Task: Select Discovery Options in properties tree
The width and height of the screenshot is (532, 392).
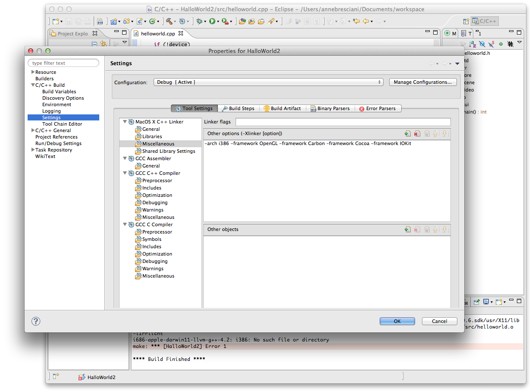Action: (63, 98)
